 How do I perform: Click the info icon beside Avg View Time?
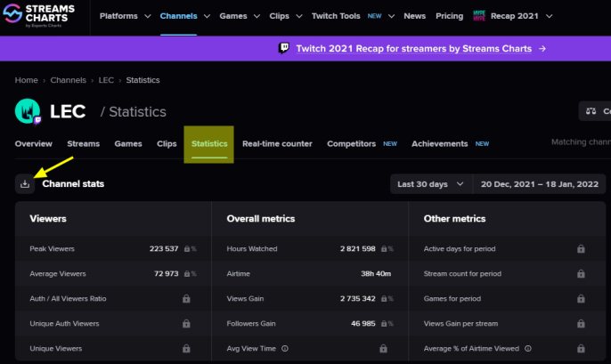285,349
